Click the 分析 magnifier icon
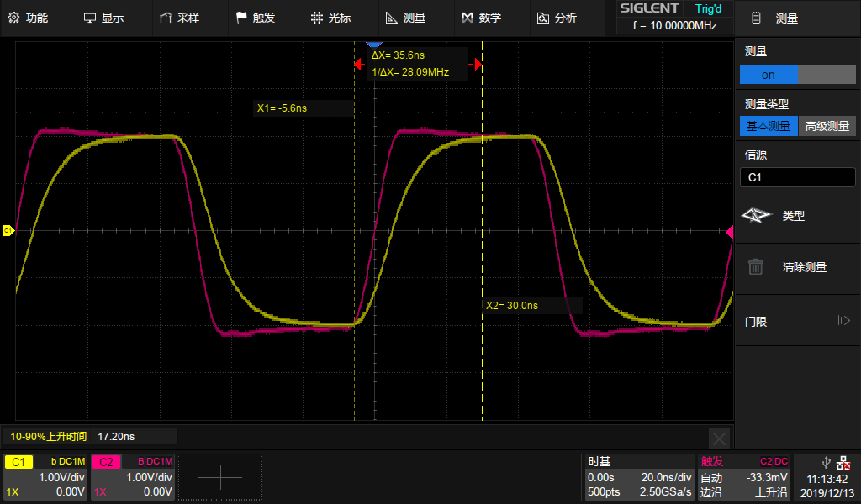Image resolution: width=861 pixels, height=504 pixels. [x=542, y=18]
